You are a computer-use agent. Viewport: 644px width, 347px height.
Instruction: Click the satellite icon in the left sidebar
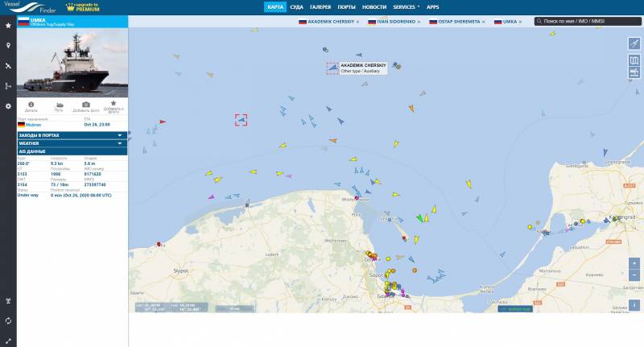[x=8, y=66]
